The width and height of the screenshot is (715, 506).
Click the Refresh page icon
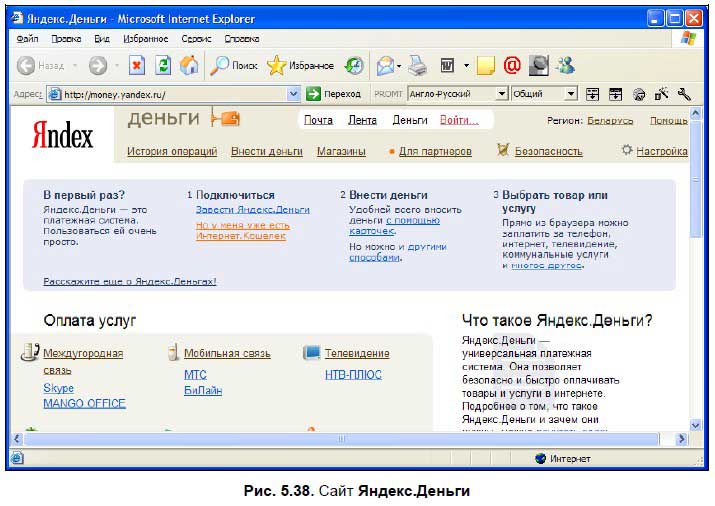[x=163, y=66]
